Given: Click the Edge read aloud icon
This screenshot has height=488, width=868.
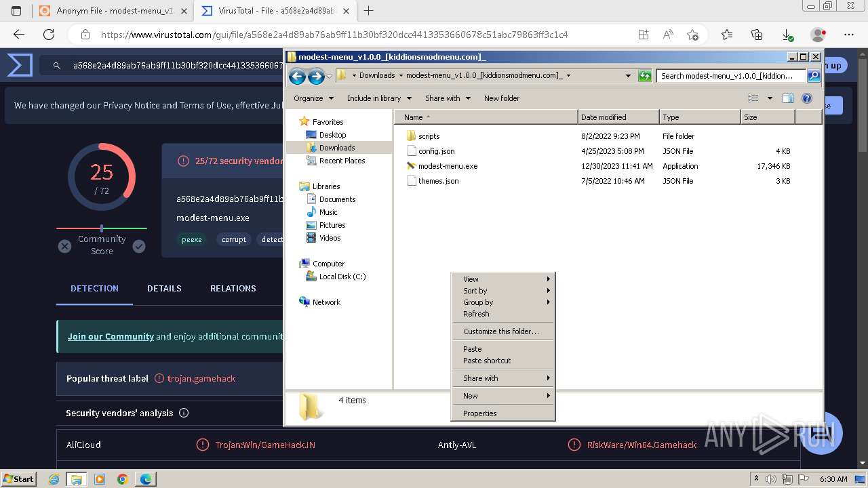Looking at the screenshot, I should 668,35.
